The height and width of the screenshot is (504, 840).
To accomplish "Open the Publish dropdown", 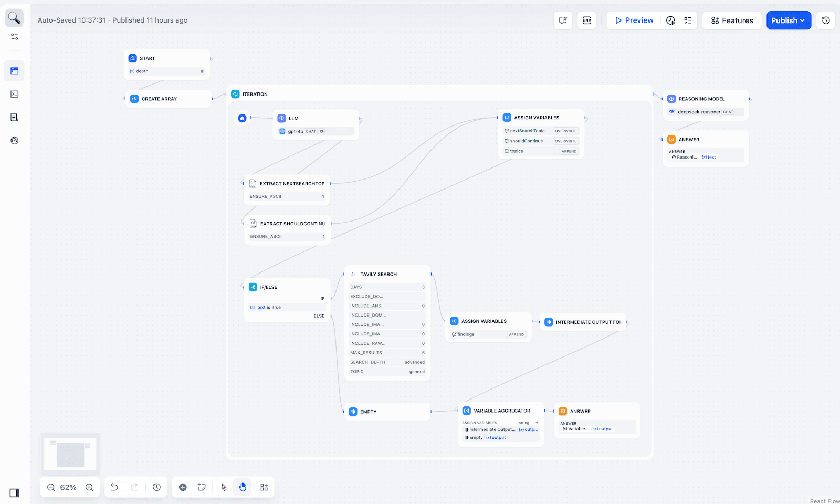I will [789, 20].
